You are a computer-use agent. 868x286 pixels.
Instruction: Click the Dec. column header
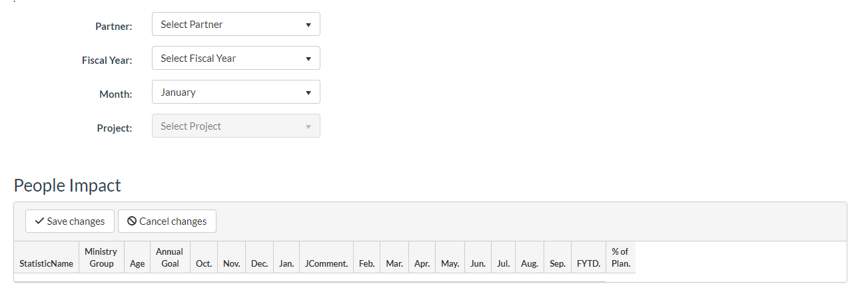260,263
